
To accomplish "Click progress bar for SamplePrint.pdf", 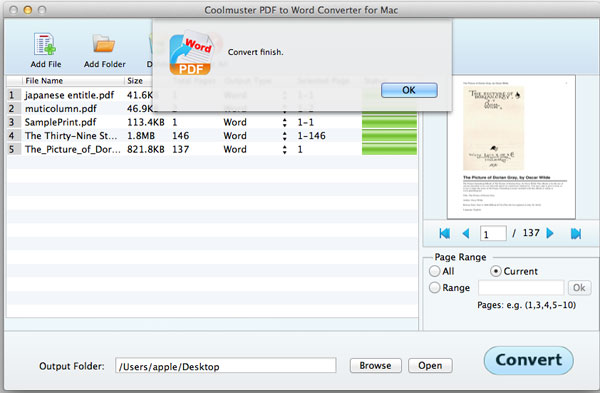I will 389,122.
